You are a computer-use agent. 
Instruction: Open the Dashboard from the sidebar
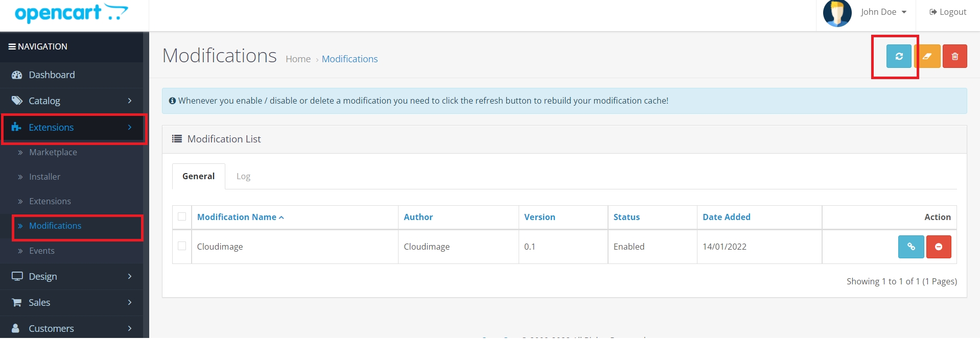(x=52, y=75)
